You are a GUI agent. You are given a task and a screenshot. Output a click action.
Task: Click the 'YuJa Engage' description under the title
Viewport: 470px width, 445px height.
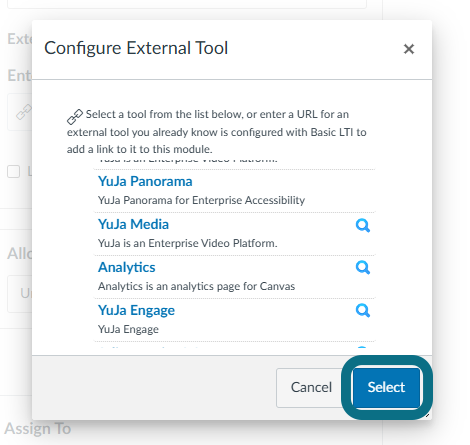click(128, 329)
